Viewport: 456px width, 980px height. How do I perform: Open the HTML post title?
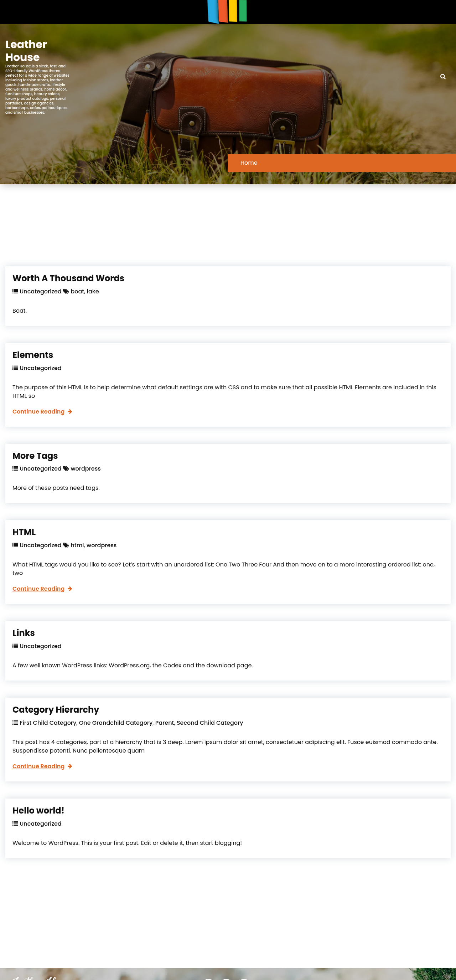pyautogui.click(x=24, y=532)
